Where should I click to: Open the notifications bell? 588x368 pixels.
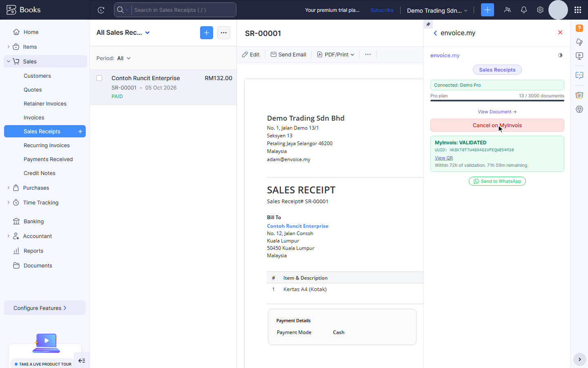pyautogui.click(x=524, y=10)
